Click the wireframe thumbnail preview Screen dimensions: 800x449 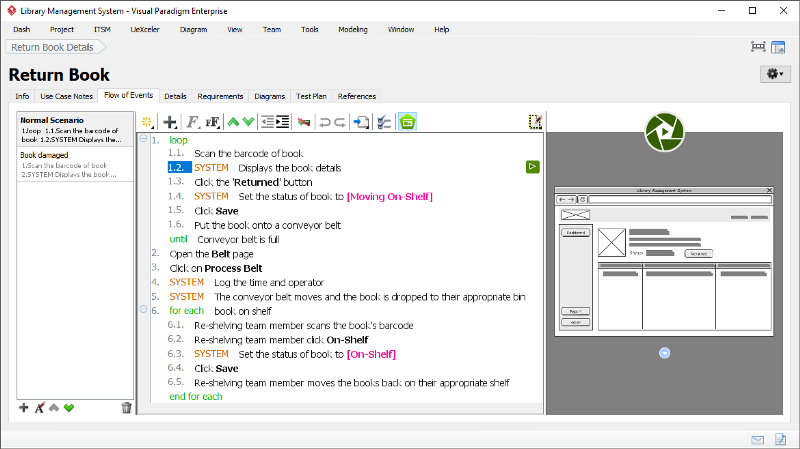tap(664, 260)
